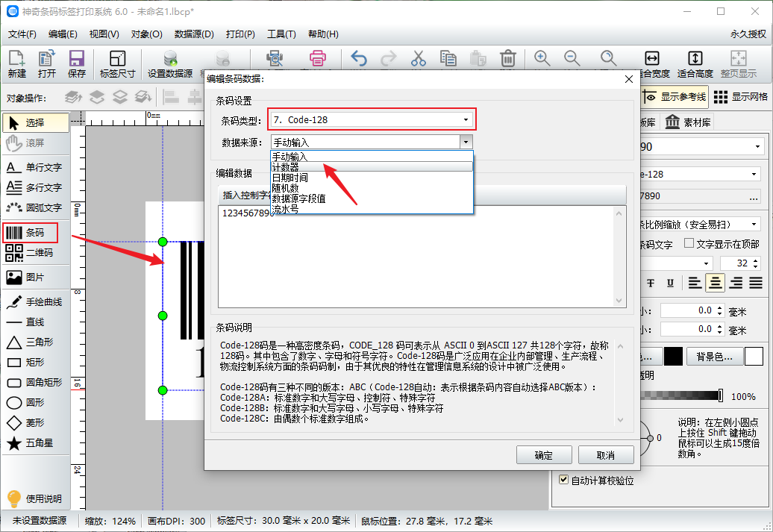Open 使用说明 help lightbulb
Viewport: 773px width, 532px height.
(34, 498)
